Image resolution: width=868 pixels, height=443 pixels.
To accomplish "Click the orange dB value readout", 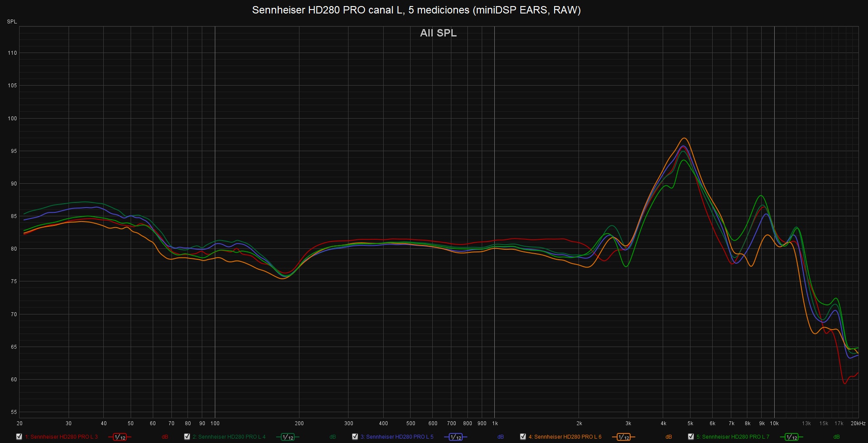I will pyautogui.click(x=668, y=437).
